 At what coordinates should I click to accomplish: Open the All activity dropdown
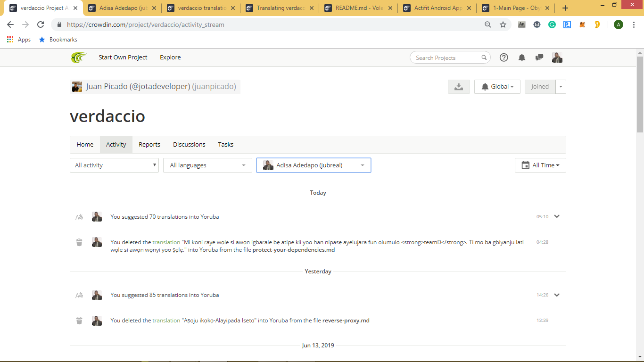[x=115, y=165]
